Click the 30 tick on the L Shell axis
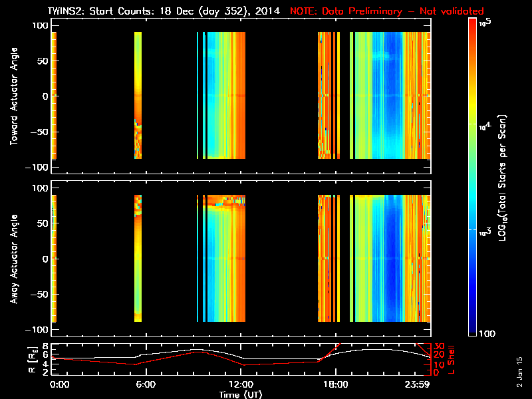Screen dimensions: 532x399 tap(439, 346)
